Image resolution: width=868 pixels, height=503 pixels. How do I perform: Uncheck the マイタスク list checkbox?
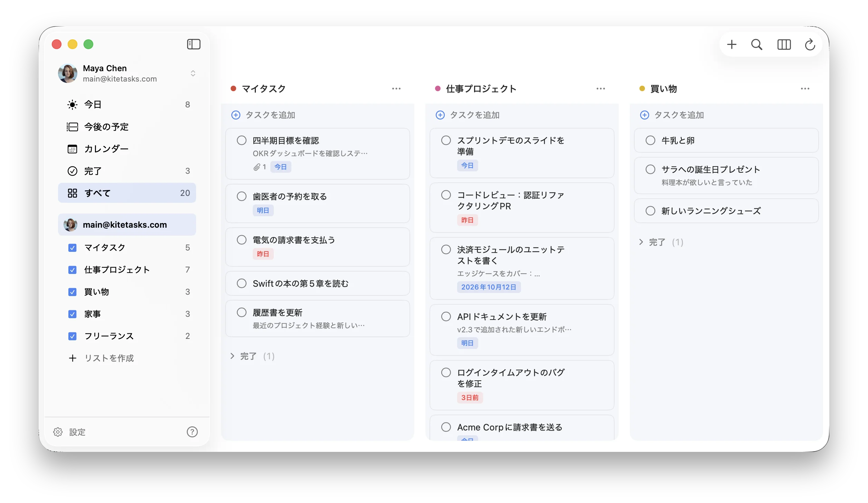72,248
